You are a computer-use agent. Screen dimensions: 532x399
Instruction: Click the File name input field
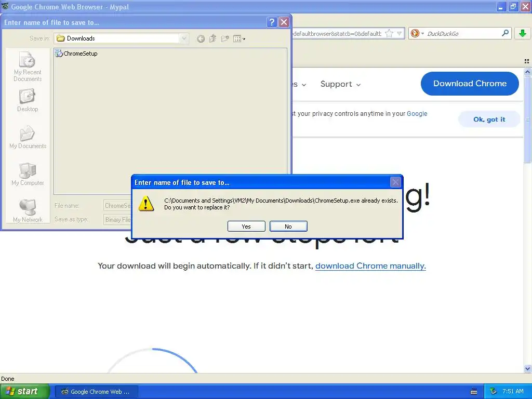117,206
